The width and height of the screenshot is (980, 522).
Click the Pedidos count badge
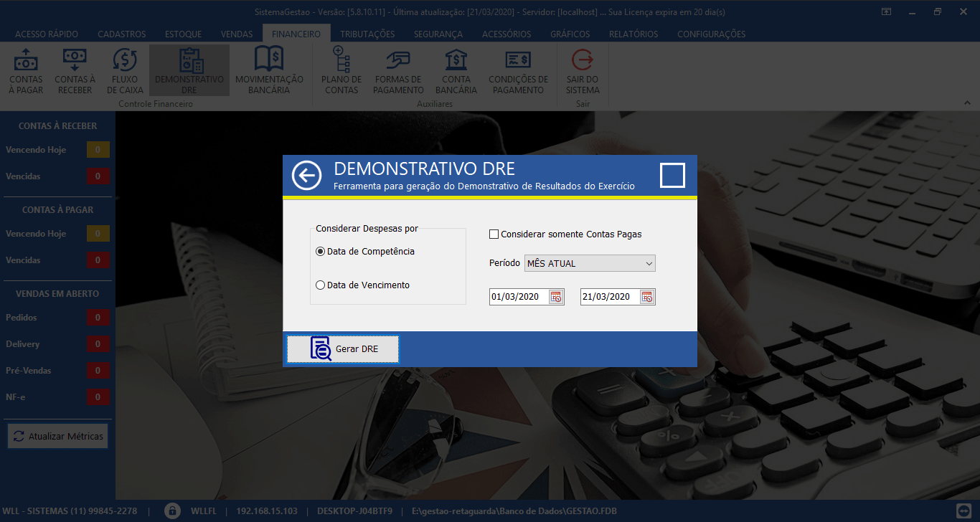pos(98,318)
